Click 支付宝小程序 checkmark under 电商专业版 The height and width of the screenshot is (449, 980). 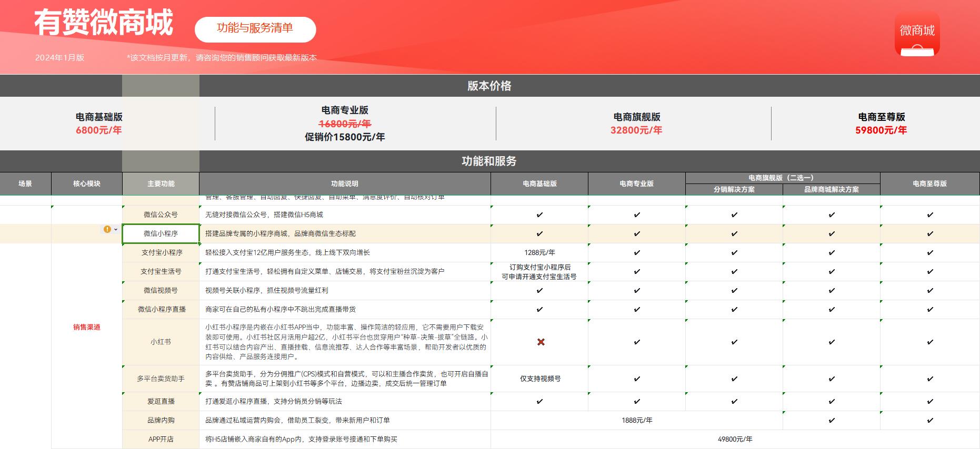[x=637, y=252]
